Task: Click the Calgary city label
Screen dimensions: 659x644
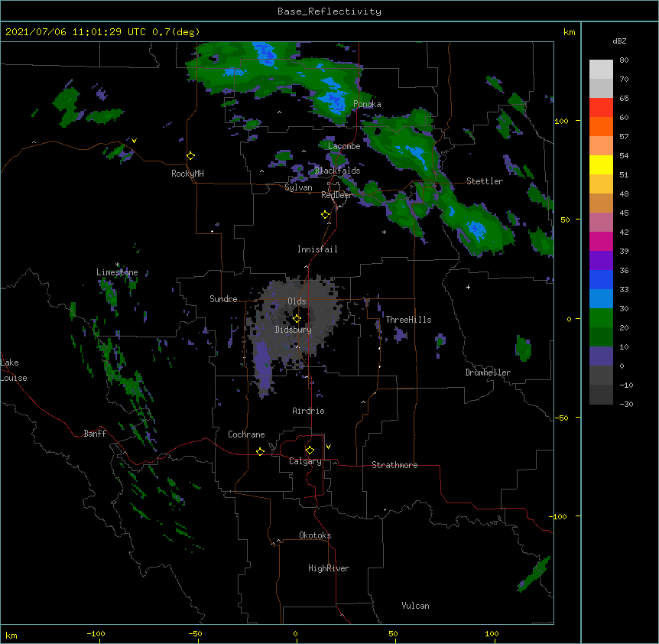Action: pos(305,461)
